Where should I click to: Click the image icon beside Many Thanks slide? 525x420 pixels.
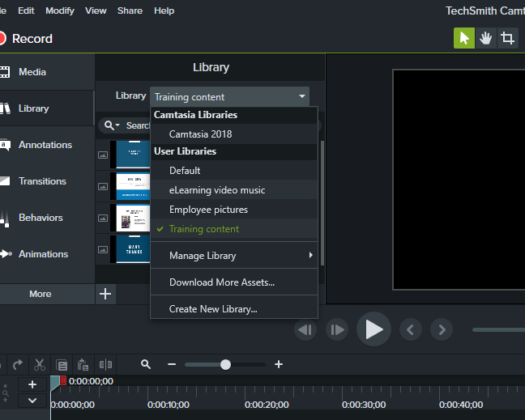click(103, 249)
